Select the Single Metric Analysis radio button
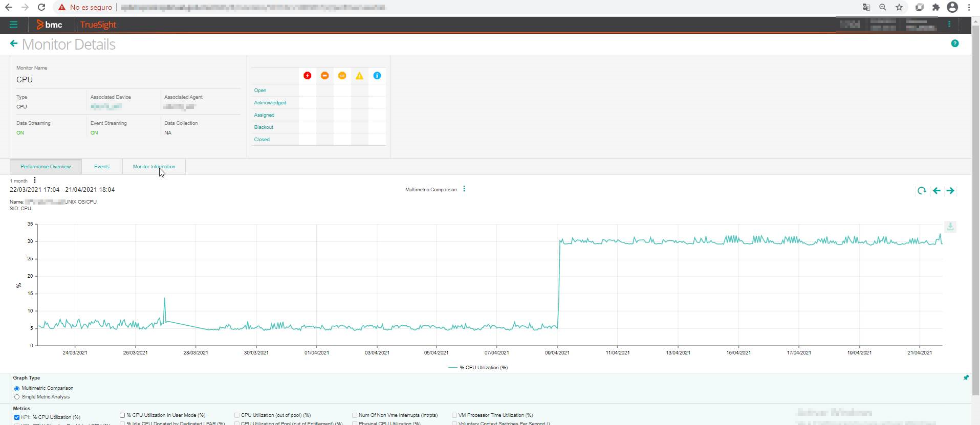 17,397
